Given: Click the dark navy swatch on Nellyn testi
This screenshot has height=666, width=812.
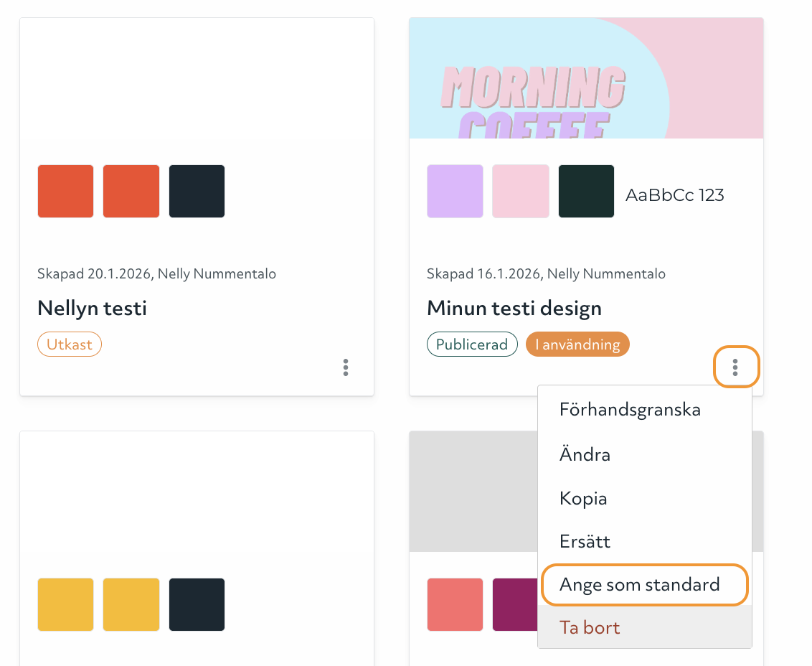Looking at the screenshot, I should (x=197, y=191).
